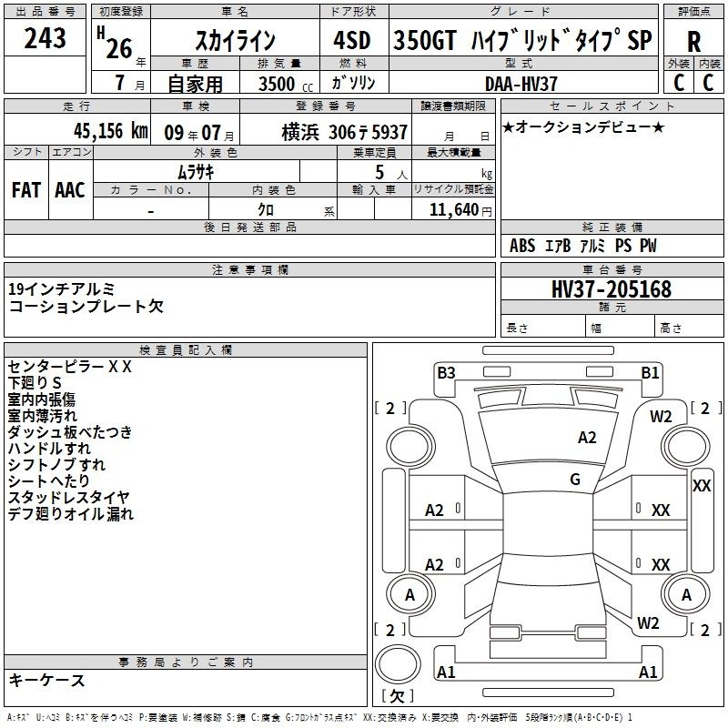Select the mileage 45,156 km field
The width and height of the screenshot is (728, 728).
[x=77, y=131]
